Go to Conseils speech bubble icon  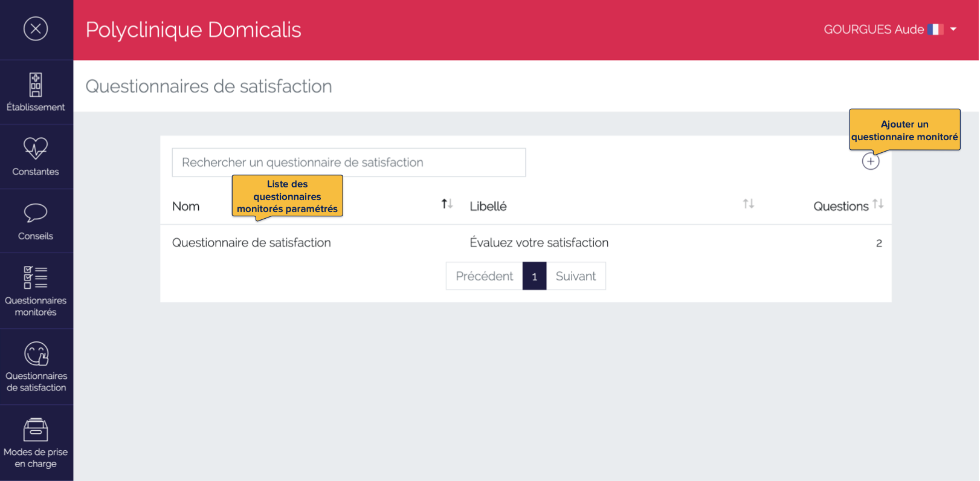coord(36,213)
